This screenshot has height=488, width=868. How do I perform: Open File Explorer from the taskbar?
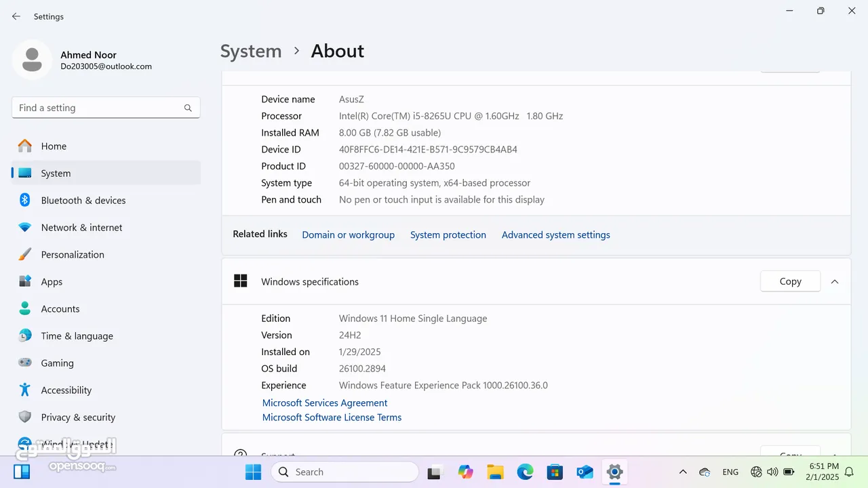click(495, 472)
